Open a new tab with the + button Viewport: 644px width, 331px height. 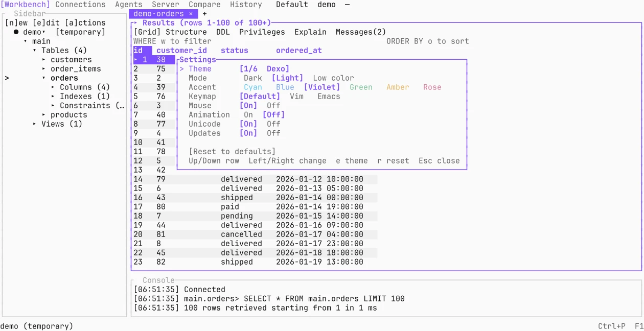tap(205, 14)
